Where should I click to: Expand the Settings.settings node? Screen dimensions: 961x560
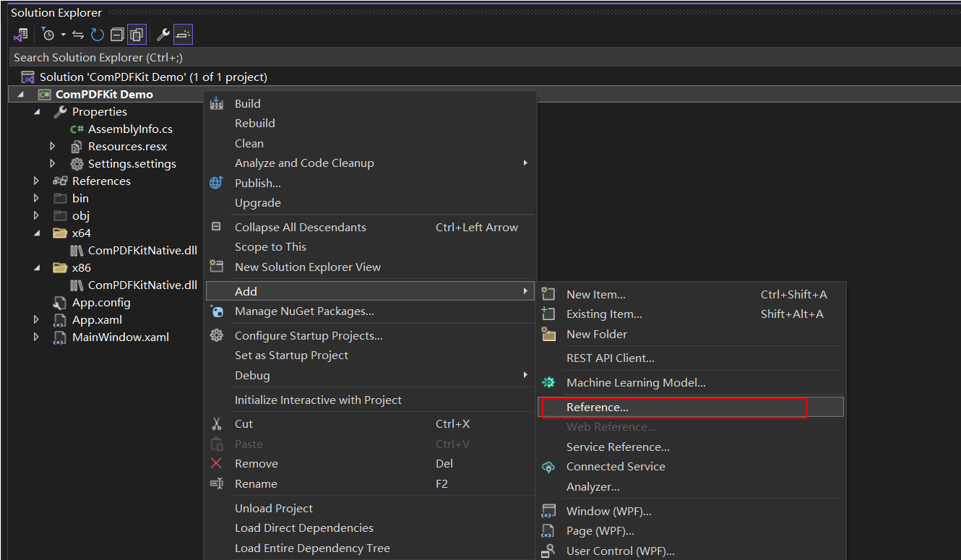click(53, 163)
